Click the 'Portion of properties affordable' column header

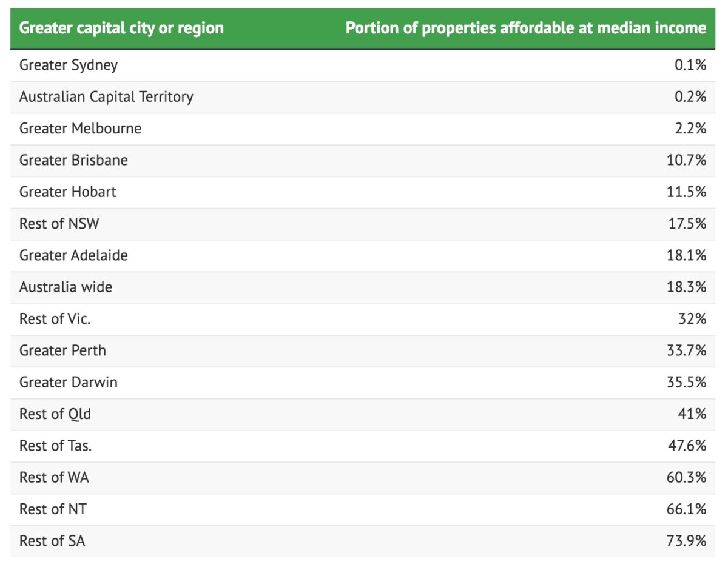525,28
